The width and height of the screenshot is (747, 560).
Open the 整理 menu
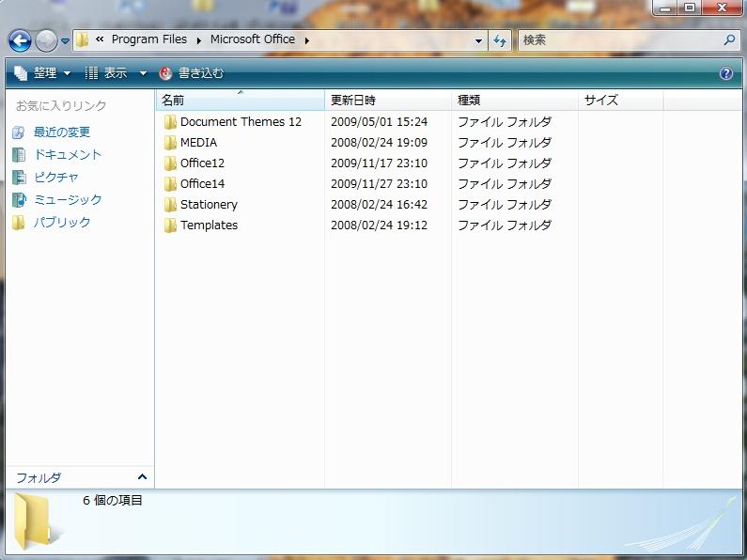(42, 73)
